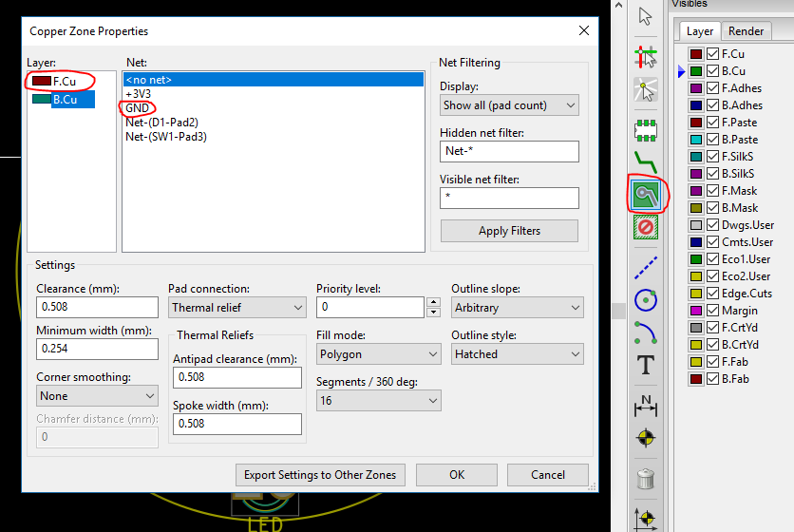
Task: Toggle B.Mask layer visibility checkbox
Action: point(712,208)
